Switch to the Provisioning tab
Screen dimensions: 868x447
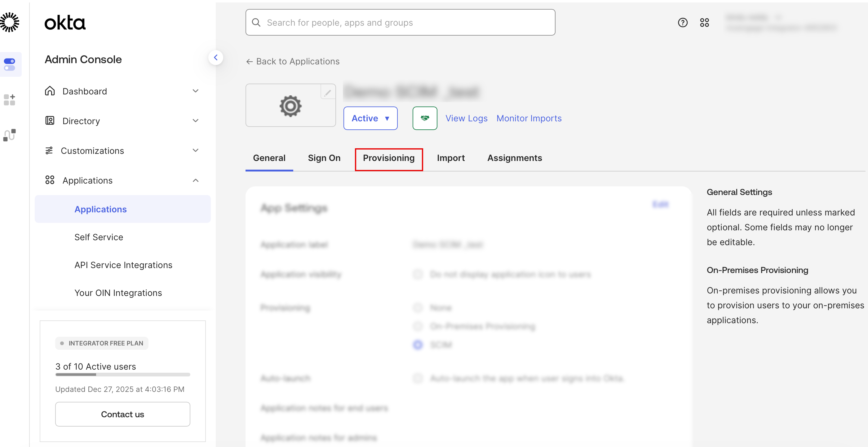point(388,158)
